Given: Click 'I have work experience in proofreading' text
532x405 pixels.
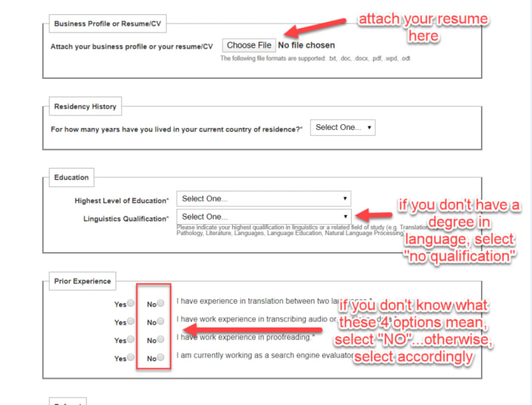Looking at the screenshot, I should (245, 337).
